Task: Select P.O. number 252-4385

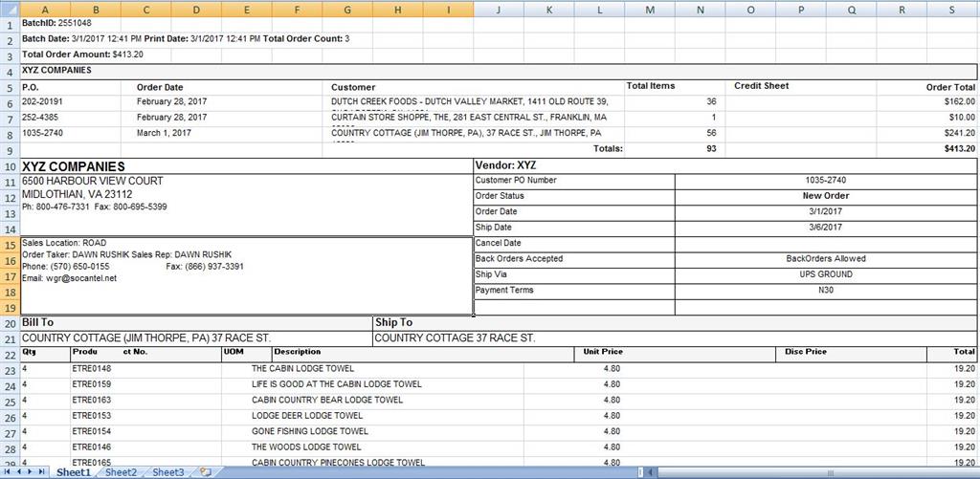Action: 40,118
